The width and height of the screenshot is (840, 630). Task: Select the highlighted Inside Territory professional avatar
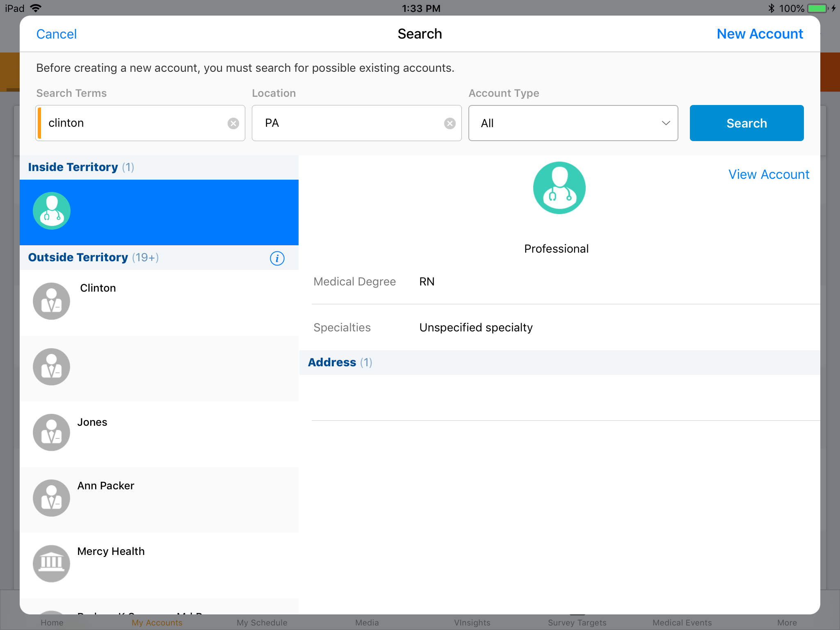[52, 211]
